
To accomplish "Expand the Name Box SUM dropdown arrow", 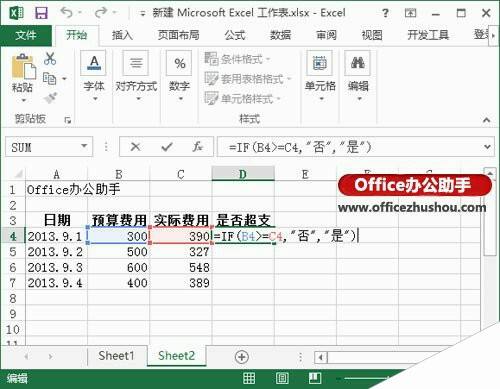I will pyautogui.click(x=84, y=146).
